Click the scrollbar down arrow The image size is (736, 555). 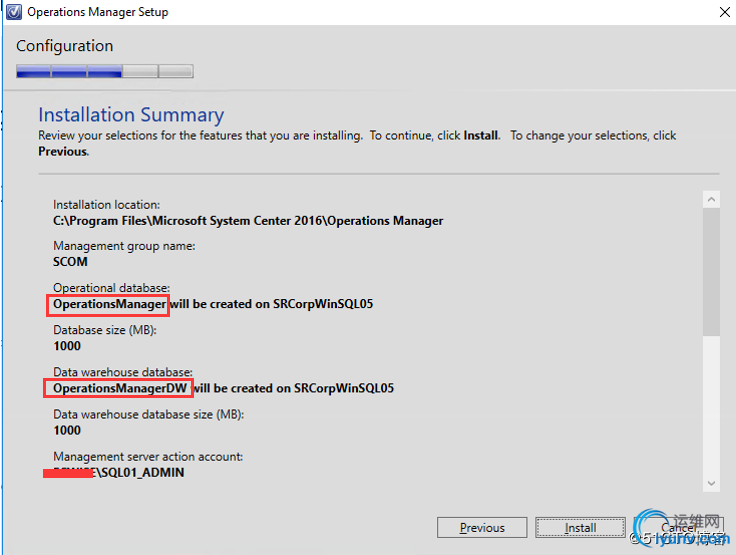(x=711, y=483)
